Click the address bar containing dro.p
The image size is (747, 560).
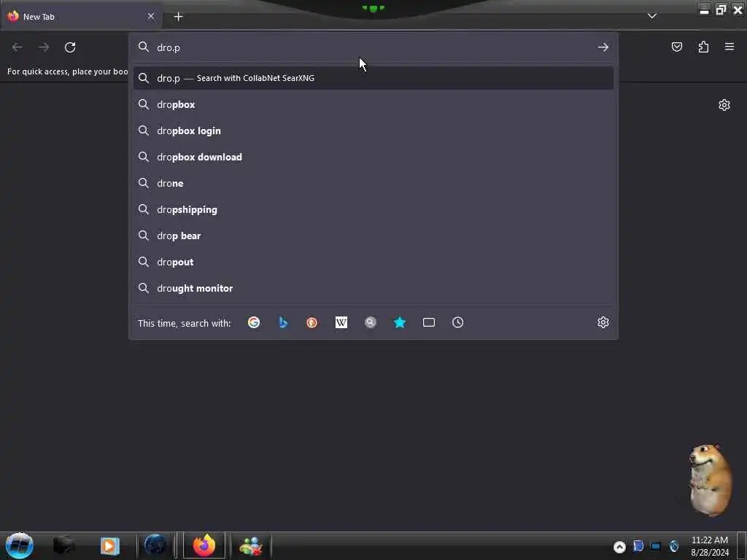[373, 47]
